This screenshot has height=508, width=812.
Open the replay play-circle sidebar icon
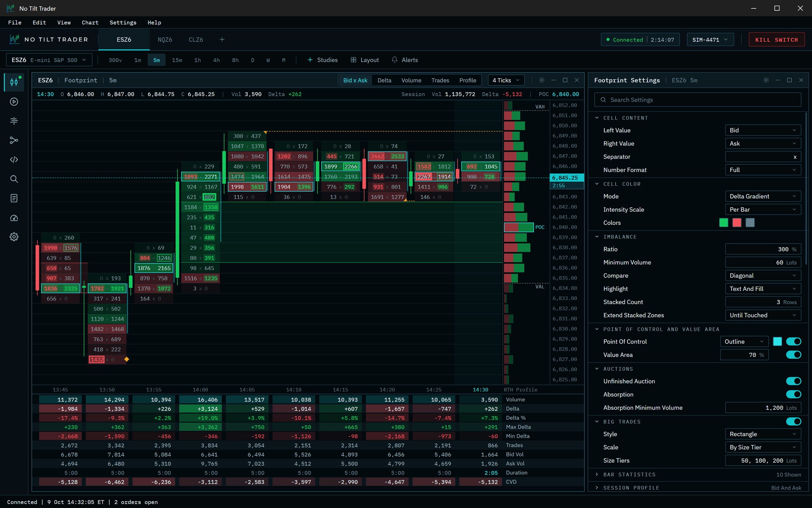[14, 102]
